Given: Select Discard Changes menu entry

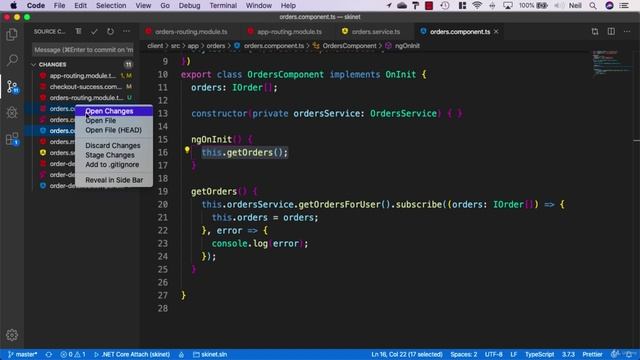Looking at the screenshot, I should click(x=113, y=145).
